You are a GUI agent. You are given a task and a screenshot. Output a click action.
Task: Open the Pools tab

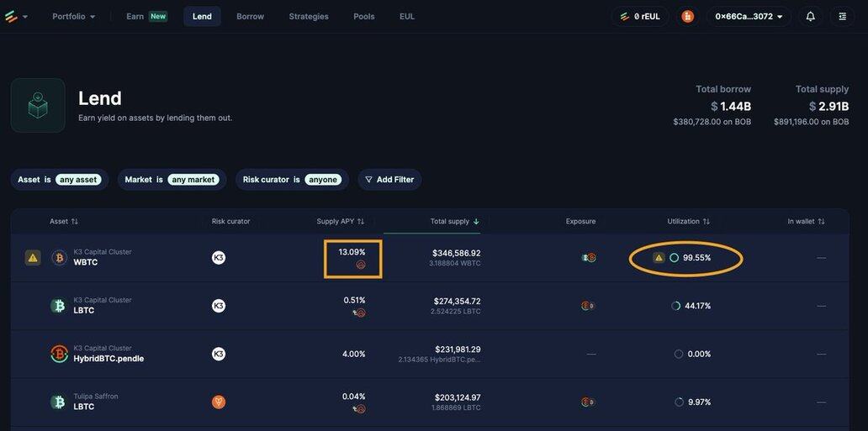click(x=363, y=17)
